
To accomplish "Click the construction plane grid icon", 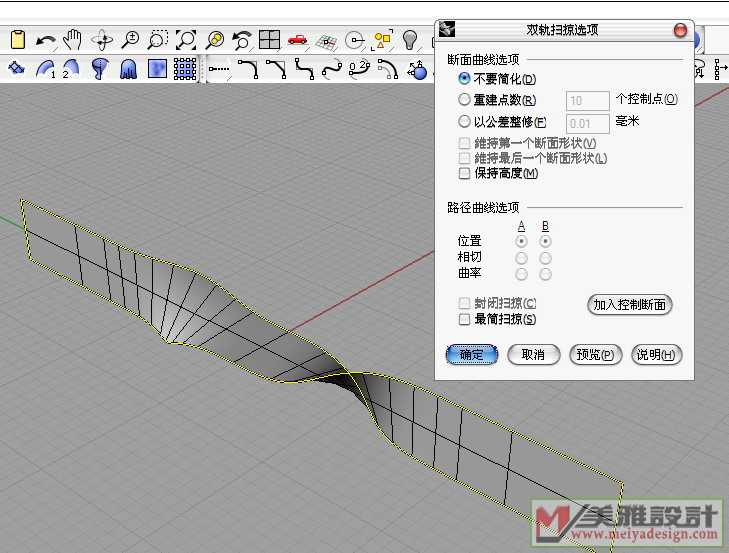I will click(326, 41).
